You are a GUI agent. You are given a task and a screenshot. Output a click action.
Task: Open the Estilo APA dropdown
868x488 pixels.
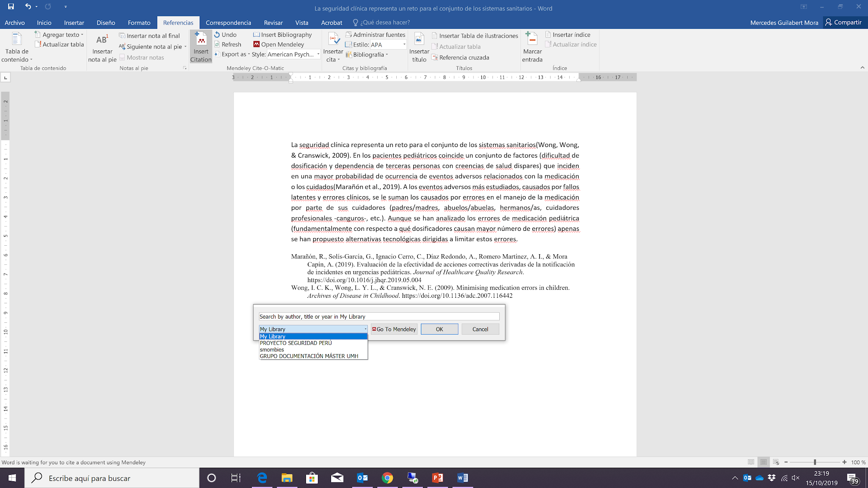(x=404, y=44)
